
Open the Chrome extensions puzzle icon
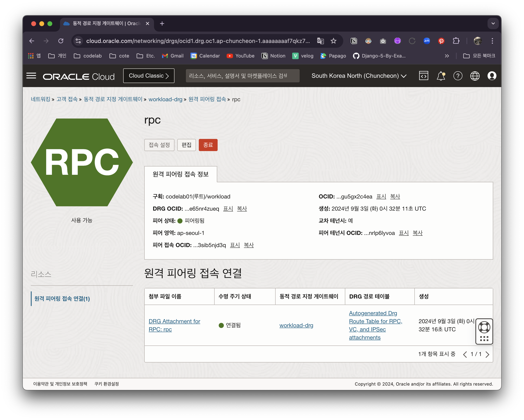click(x=456, y=41)
